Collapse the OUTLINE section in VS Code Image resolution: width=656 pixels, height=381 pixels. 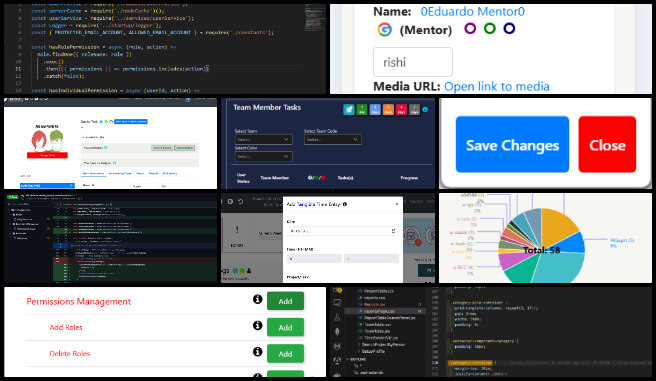[357, 359]
